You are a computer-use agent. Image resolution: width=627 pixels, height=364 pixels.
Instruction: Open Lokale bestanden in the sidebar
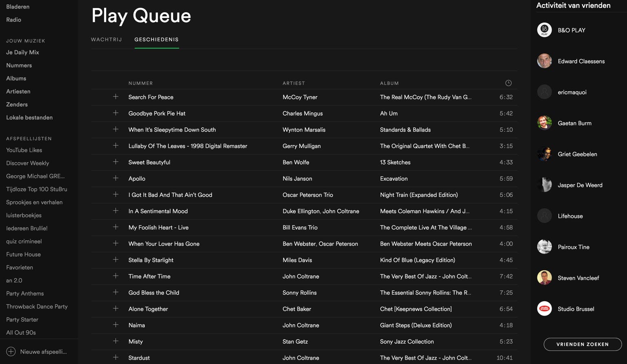29,117
